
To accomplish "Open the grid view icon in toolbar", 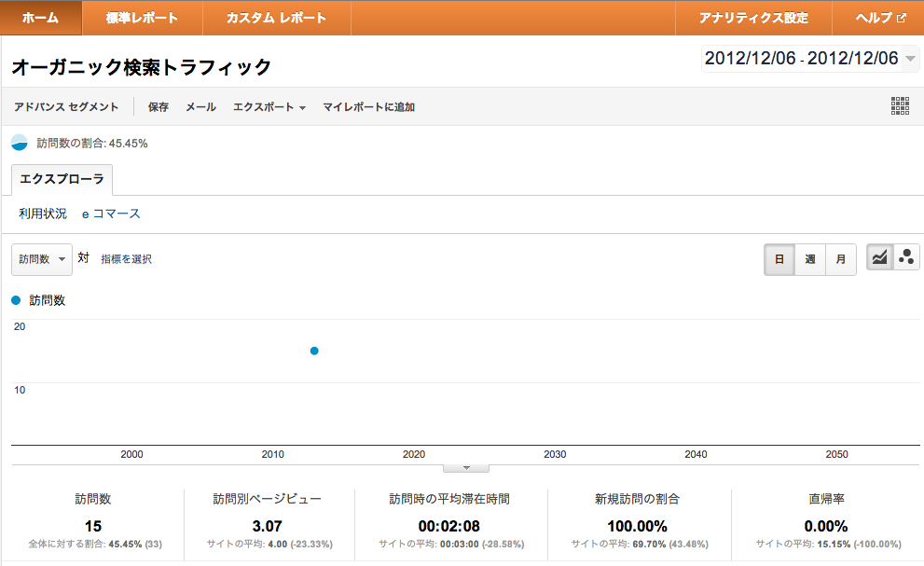I will click(x=900, y=106).
